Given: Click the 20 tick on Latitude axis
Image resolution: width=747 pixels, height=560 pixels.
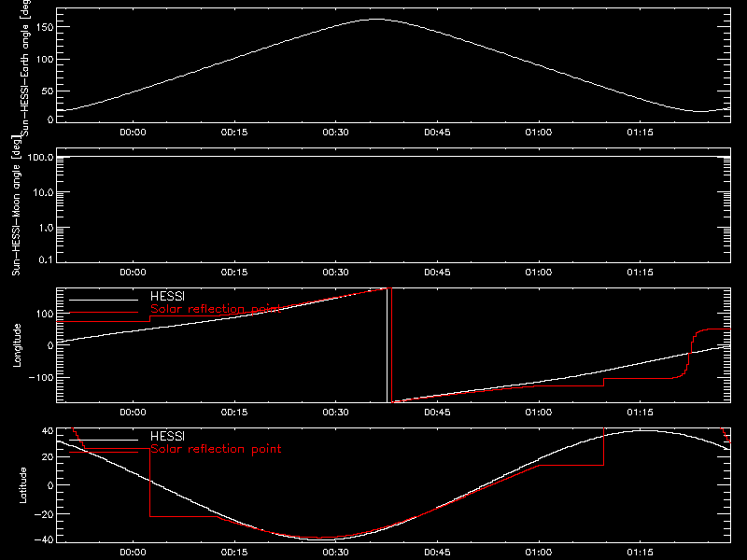Looking at the screenshot, I should [48, 457].
